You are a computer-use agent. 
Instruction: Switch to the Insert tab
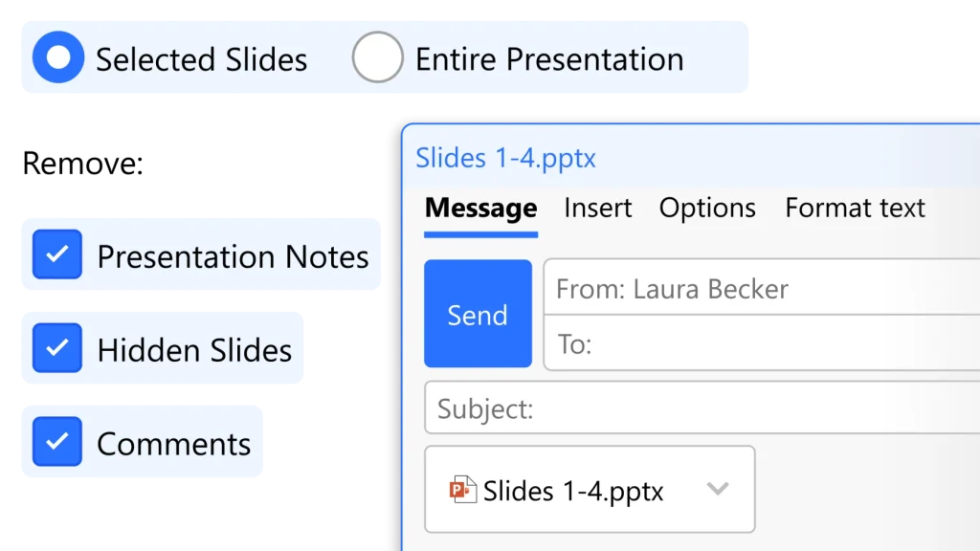point(598,208)
